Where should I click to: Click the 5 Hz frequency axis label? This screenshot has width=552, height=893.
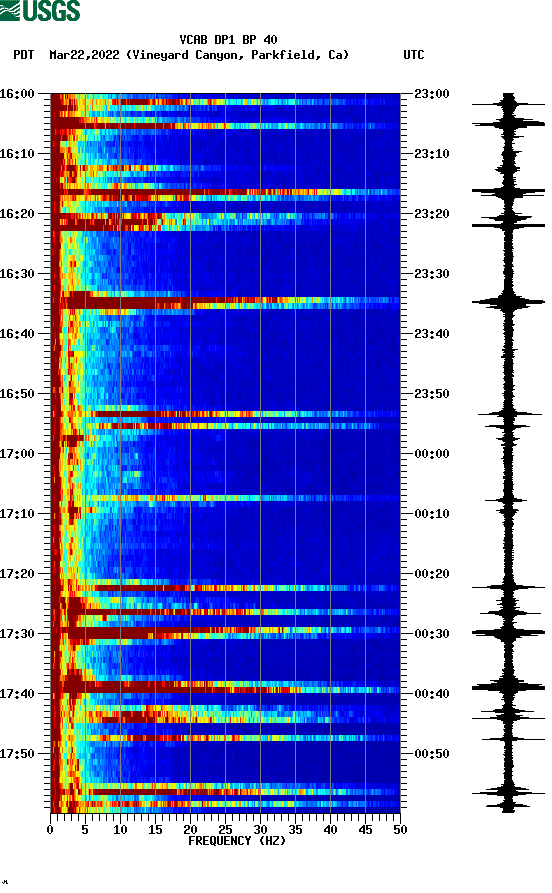pyautogui.click(x=85, y=830)
